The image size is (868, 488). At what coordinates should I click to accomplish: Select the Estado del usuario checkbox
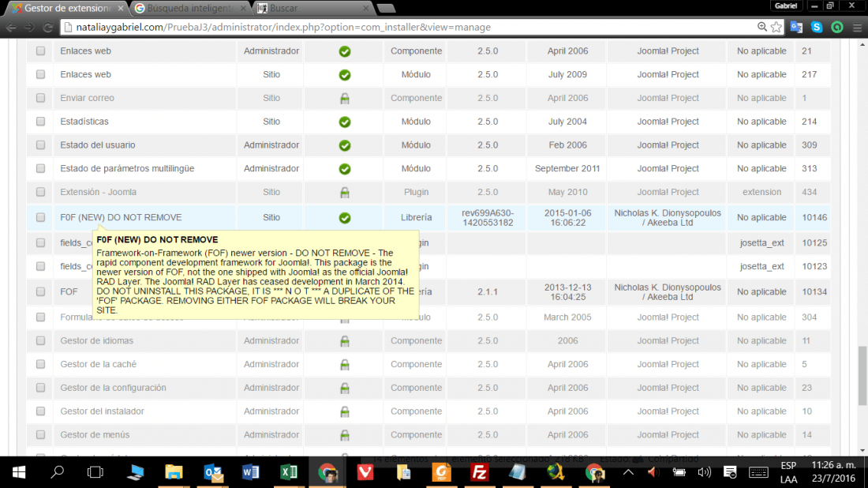[40, 145]
